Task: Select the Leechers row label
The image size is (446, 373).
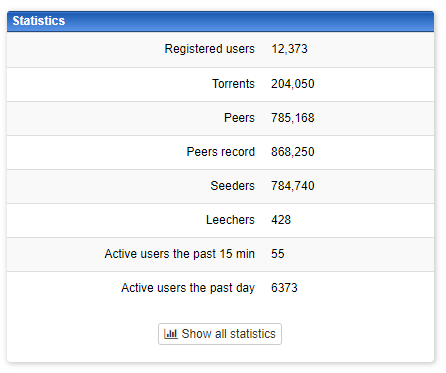Action: pos(230,220)
